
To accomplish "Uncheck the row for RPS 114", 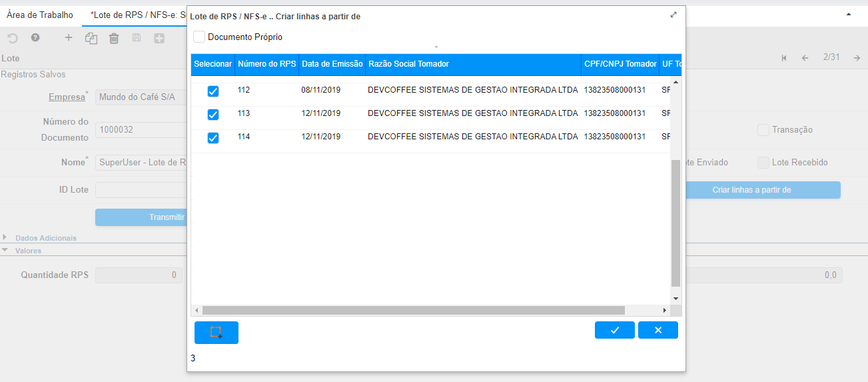I will pos(213,138).
